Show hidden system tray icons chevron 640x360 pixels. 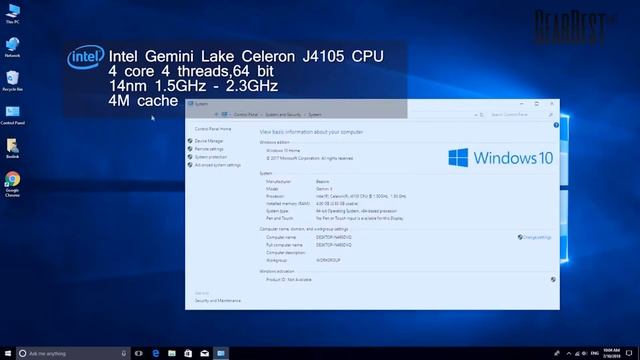[569, 353]
